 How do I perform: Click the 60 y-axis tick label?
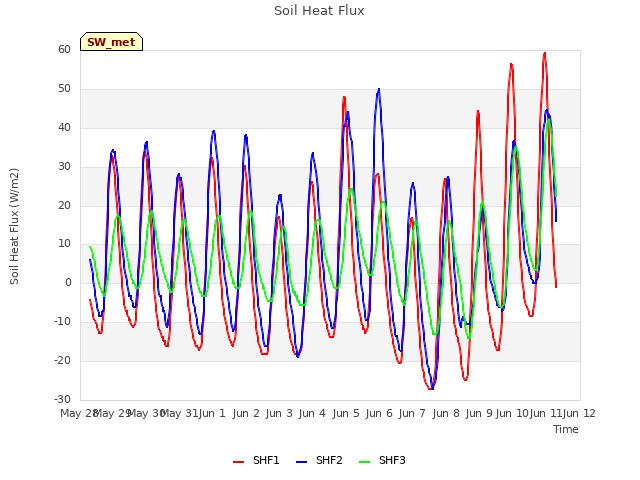(x=64, y=49)
